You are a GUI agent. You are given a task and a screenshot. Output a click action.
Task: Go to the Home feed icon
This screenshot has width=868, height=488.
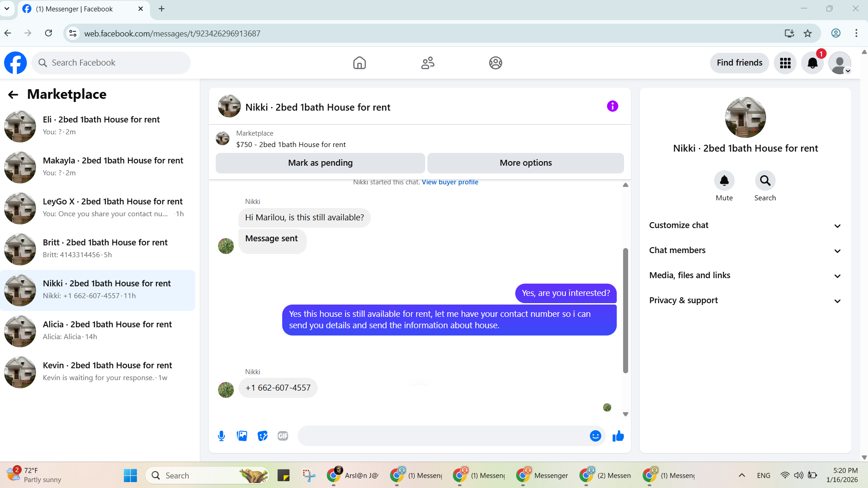click(x=360, y=63)
